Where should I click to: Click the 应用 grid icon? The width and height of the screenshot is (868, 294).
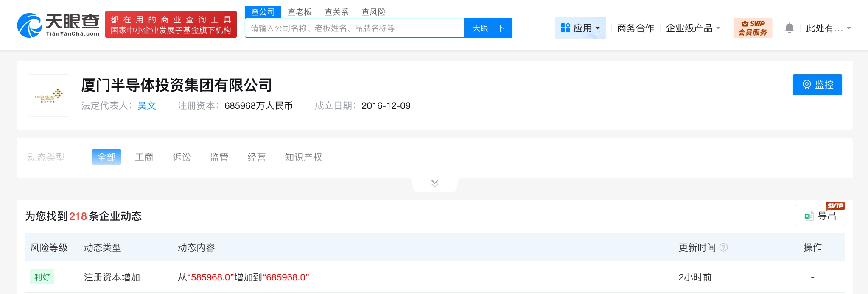pyautogui.click(x=566, y=28)
